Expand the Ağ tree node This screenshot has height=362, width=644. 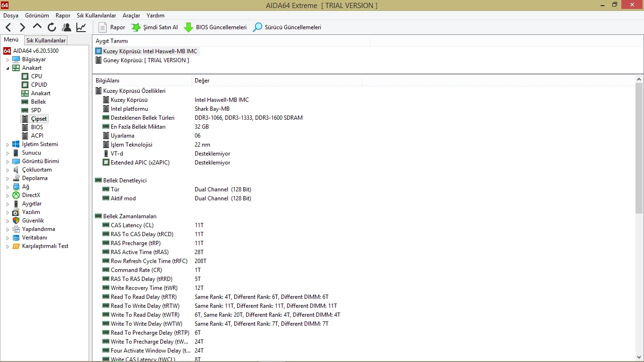point(8,187)
